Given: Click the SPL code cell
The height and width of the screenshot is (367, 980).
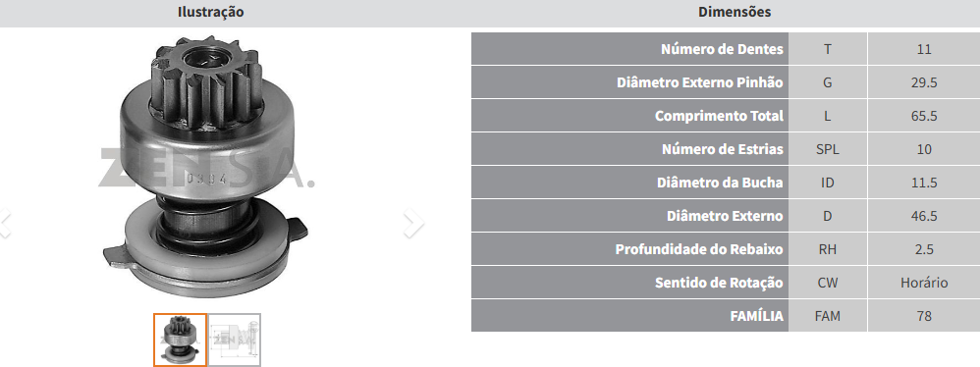Looking at the screenshot, I should tap(828, 149).
